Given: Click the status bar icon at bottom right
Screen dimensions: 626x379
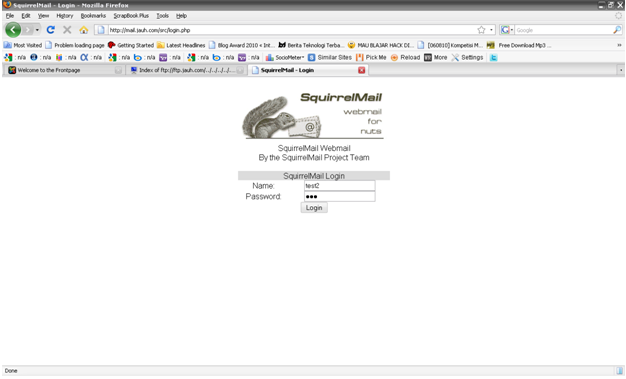Looking at the screenshot, I should pyautogui.click(x=619, y=371).
